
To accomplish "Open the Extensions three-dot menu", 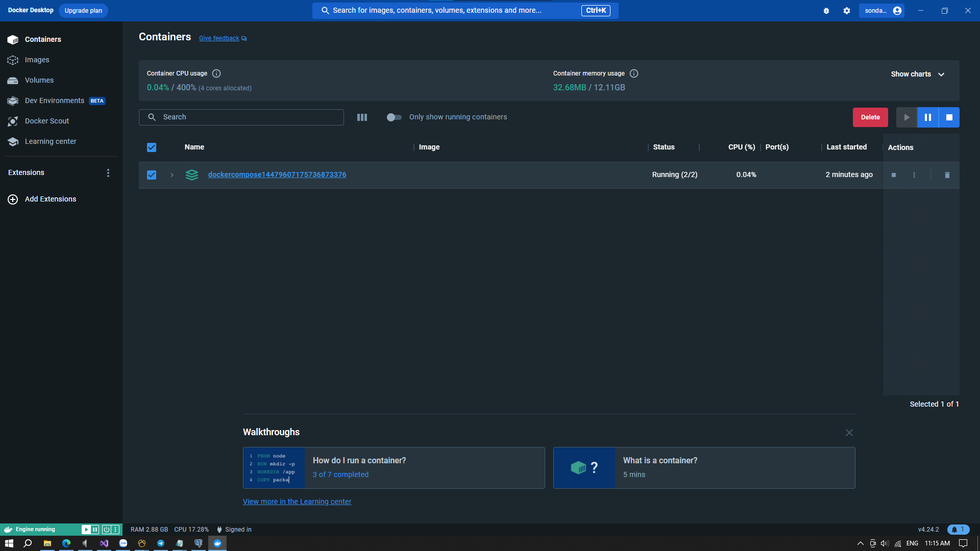I will pyautogui.click(x=108, y=173).
